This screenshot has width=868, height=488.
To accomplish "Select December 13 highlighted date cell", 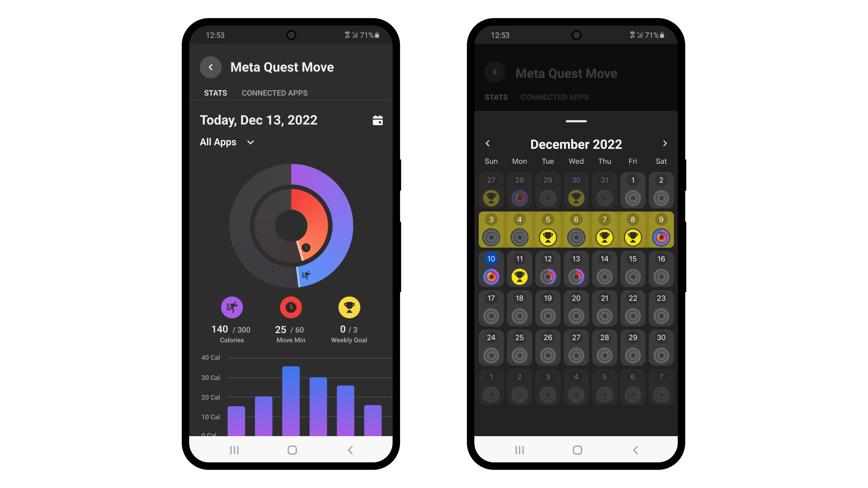I will pyautogui.click(x=575, y=268).
